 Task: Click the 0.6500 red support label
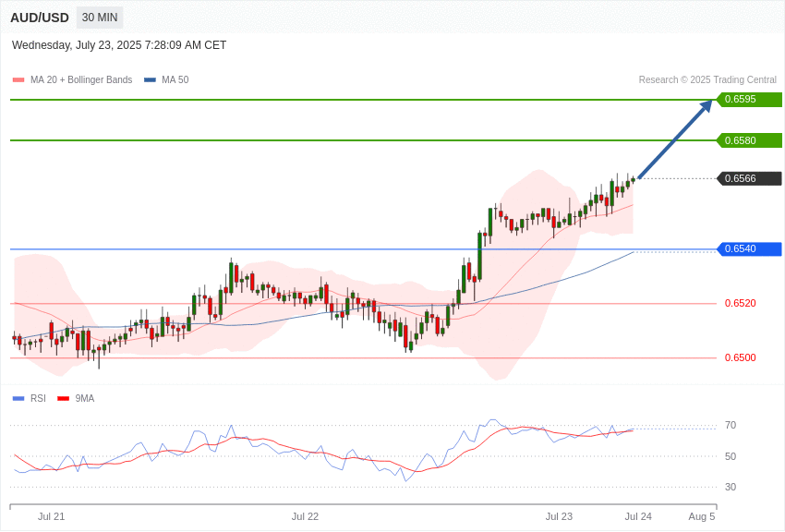[x=741, y=357]
